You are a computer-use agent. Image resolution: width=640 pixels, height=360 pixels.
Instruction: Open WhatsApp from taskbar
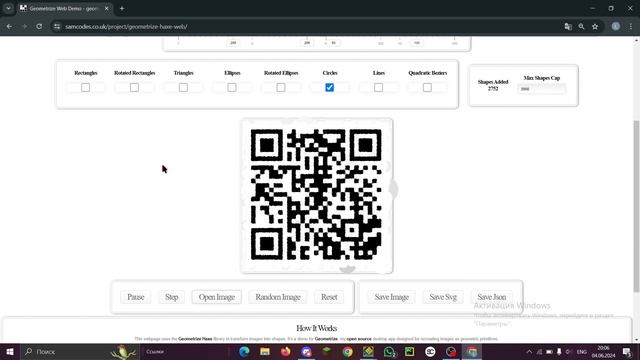pos(389,351)
